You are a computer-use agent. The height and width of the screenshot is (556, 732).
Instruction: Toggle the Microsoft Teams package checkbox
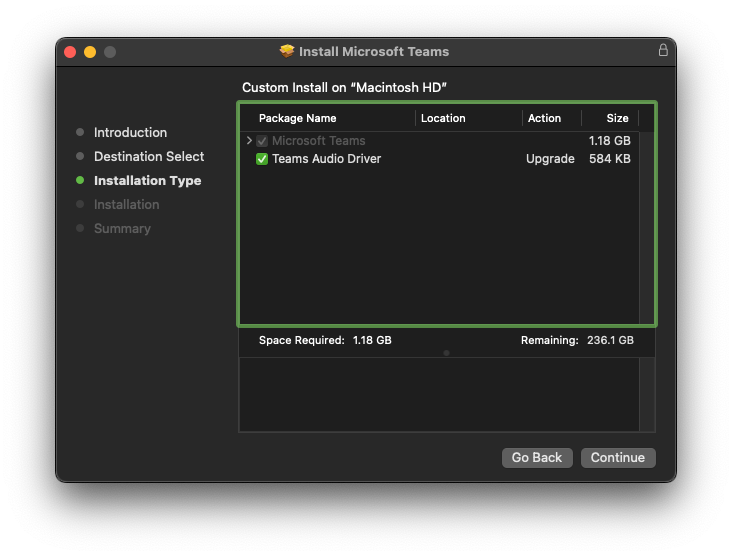pos(262,141)
